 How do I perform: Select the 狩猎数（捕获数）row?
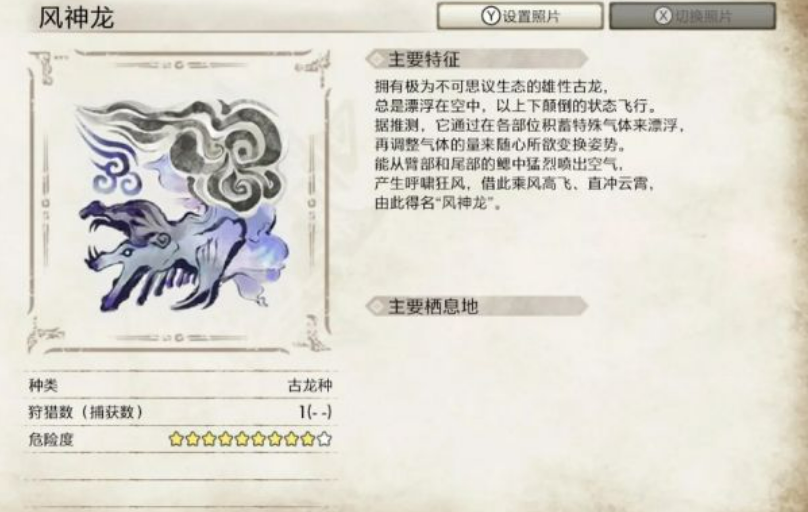pyautogui.click(x=180, y=412)
